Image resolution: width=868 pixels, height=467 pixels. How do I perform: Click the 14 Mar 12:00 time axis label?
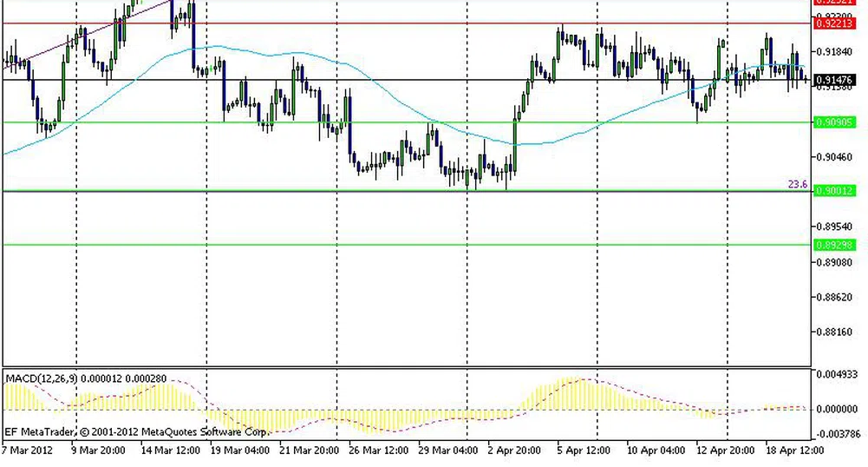172,451
